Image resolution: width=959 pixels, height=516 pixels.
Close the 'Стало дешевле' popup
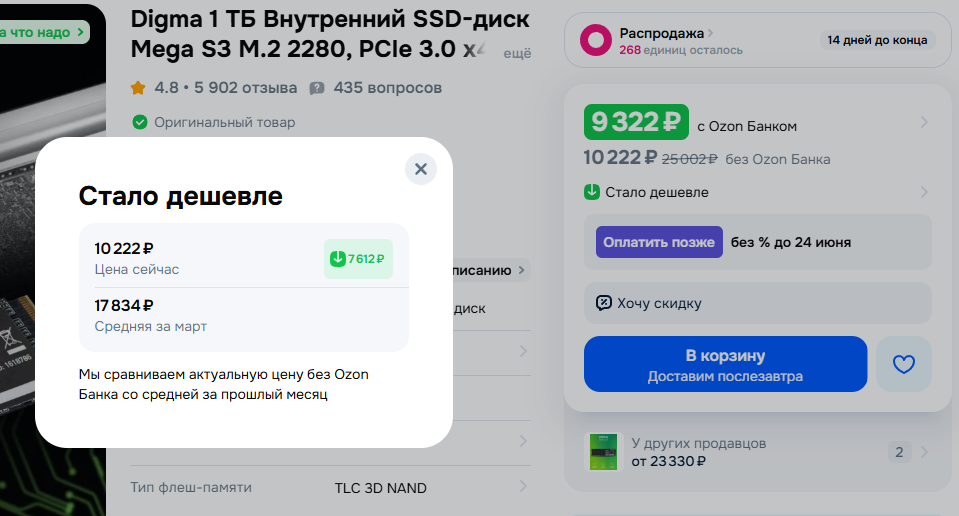coord(421,169)
